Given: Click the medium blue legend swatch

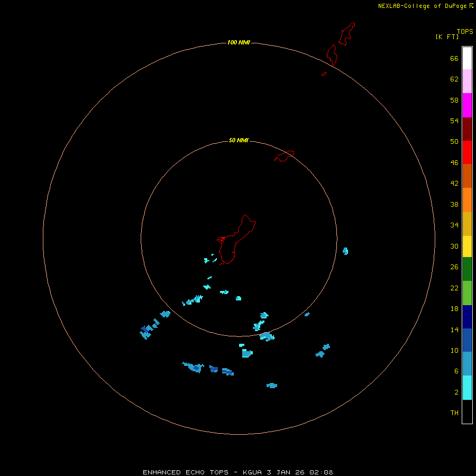Looking at the screenshot, I should 467,340.
